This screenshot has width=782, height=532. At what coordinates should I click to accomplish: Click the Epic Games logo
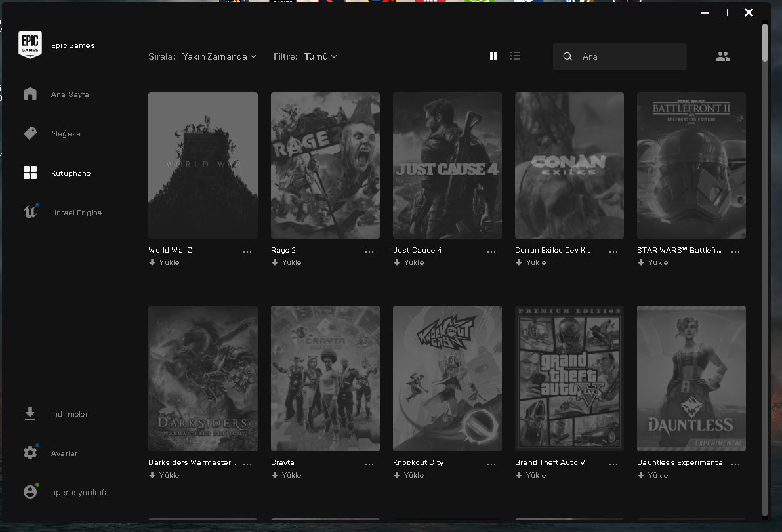click(30, 45)
